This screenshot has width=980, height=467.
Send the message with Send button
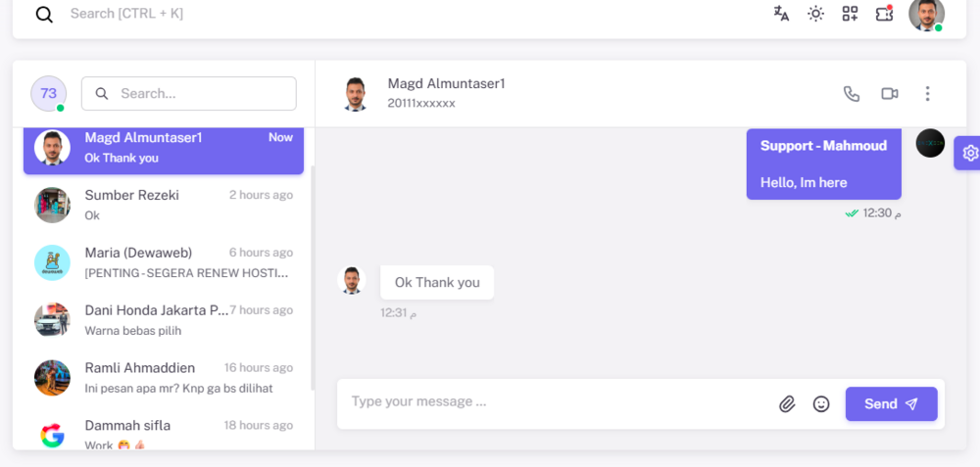pos(891,404)
